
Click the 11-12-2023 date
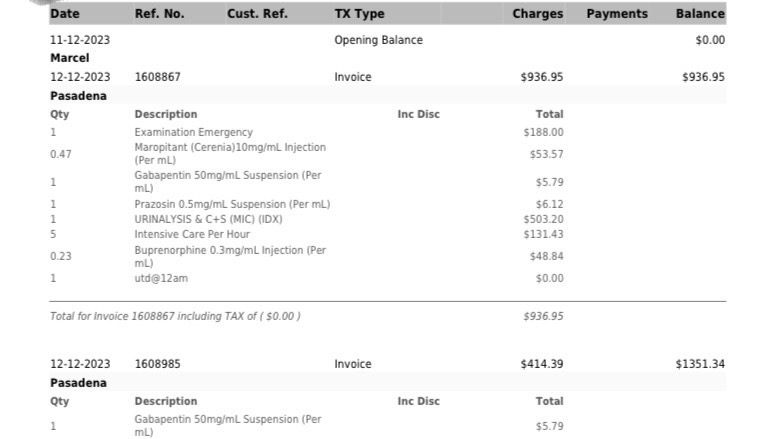click(80, 40)
